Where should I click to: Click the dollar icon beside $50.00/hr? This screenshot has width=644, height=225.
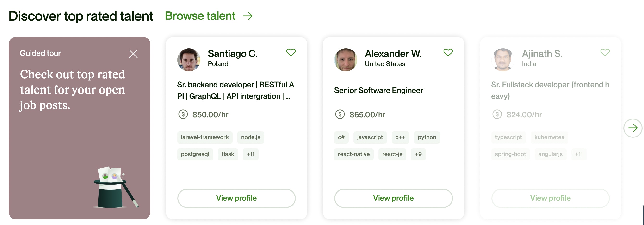click(183, 114)
